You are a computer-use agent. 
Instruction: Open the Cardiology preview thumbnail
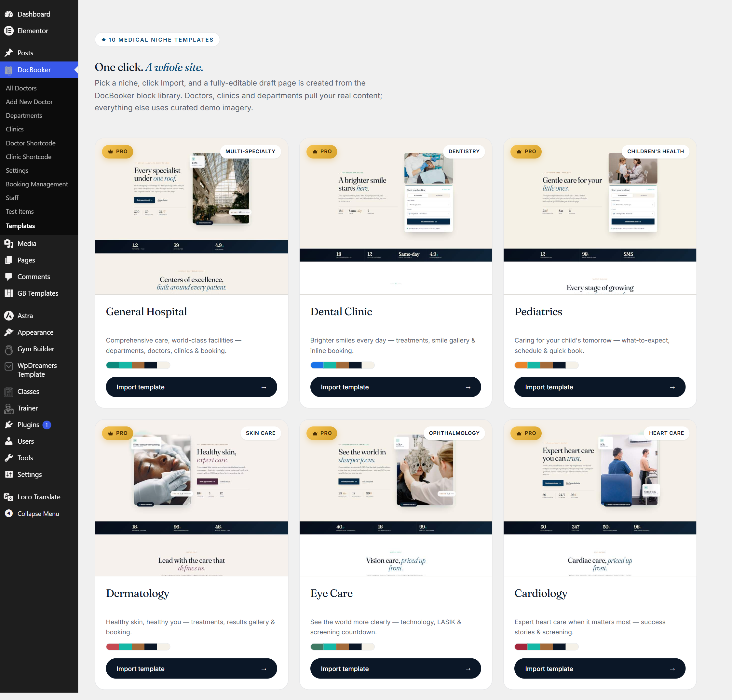pos(600,498)
